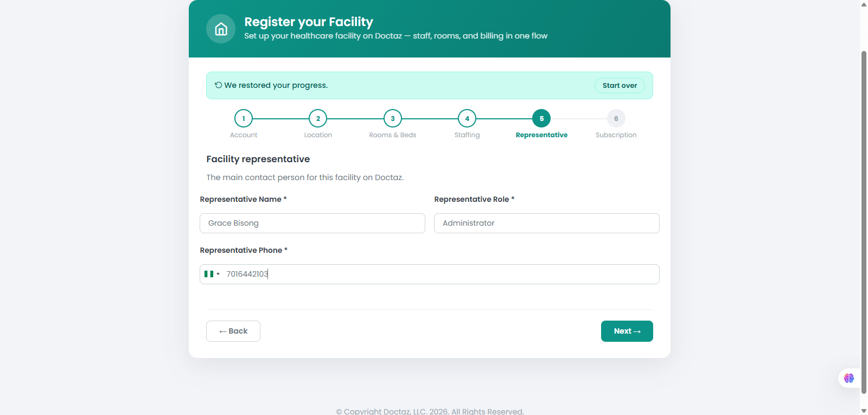Click step 6 Subscription
Viewport: 868px width, 415px height.
tap(616, 118)
